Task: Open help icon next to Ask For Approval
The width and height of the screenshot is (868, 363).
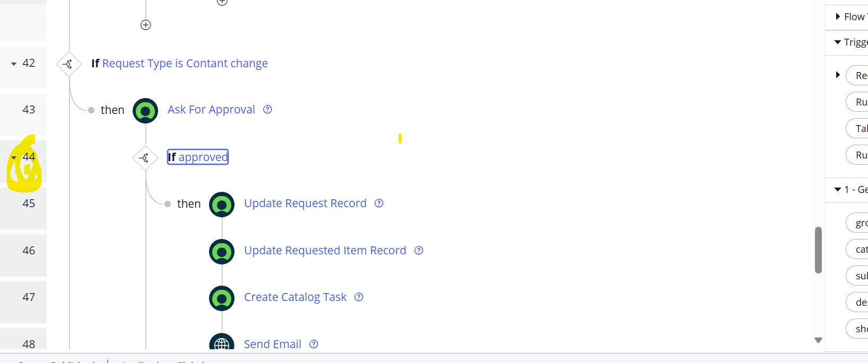Action: pos(268,109)
